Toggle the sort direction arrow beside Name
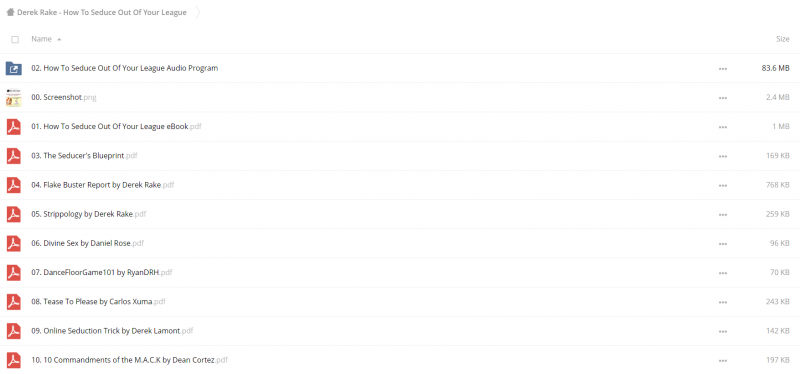800x374 pixels. (x=59, y=39)
